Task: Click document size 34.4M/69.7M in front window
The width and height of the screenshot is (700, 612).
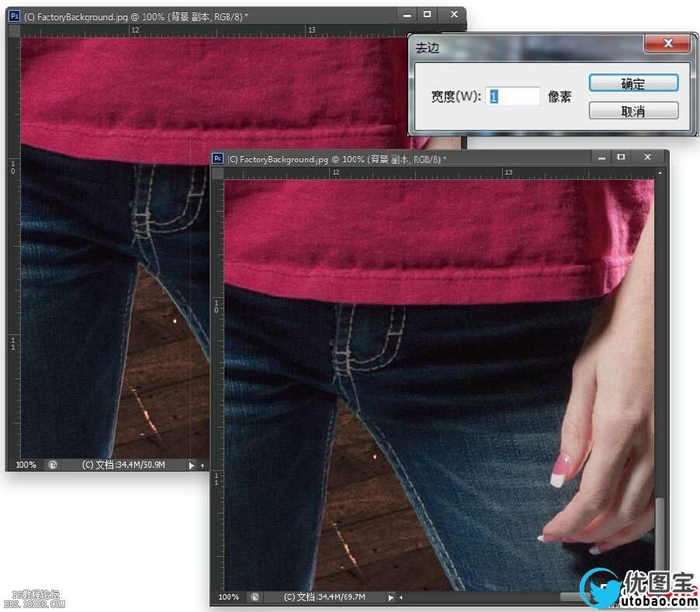Action: (324, 596)
